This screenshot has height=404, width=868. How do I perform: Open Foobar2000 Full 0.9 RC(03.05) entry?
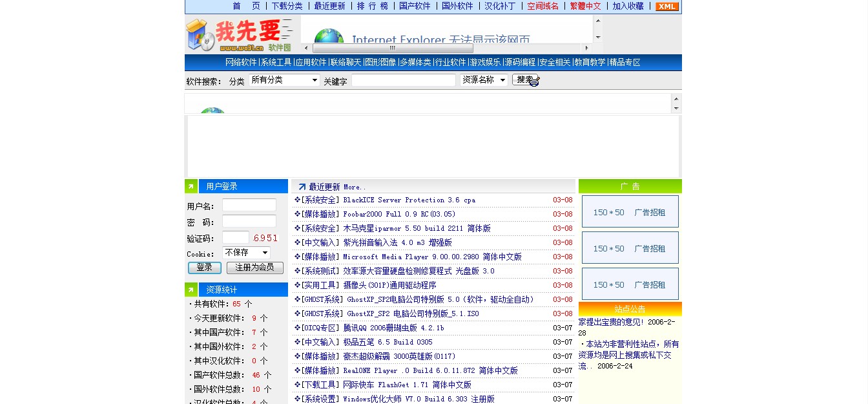[x=399, y=215]
